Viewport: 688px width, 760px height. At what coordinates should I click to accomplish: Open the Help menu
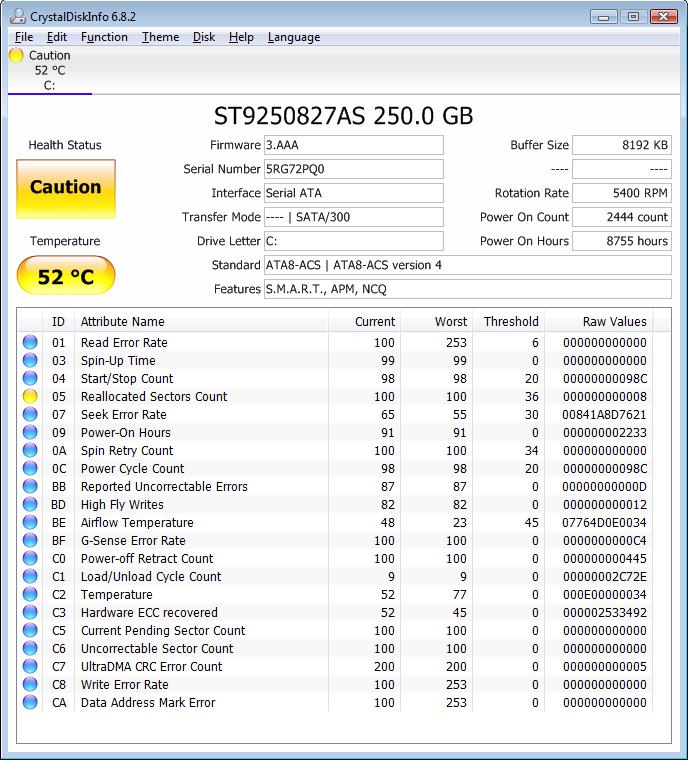pos(241,37)
